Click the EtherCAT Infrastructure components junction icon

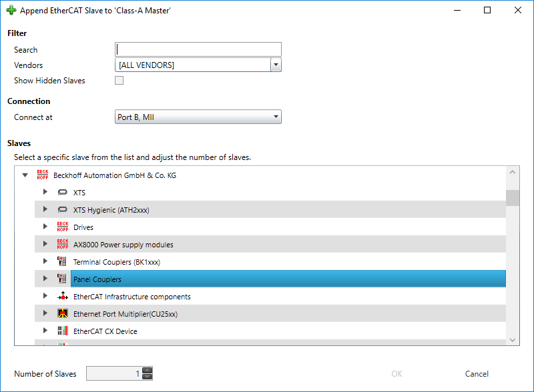(x=62, y=296)
